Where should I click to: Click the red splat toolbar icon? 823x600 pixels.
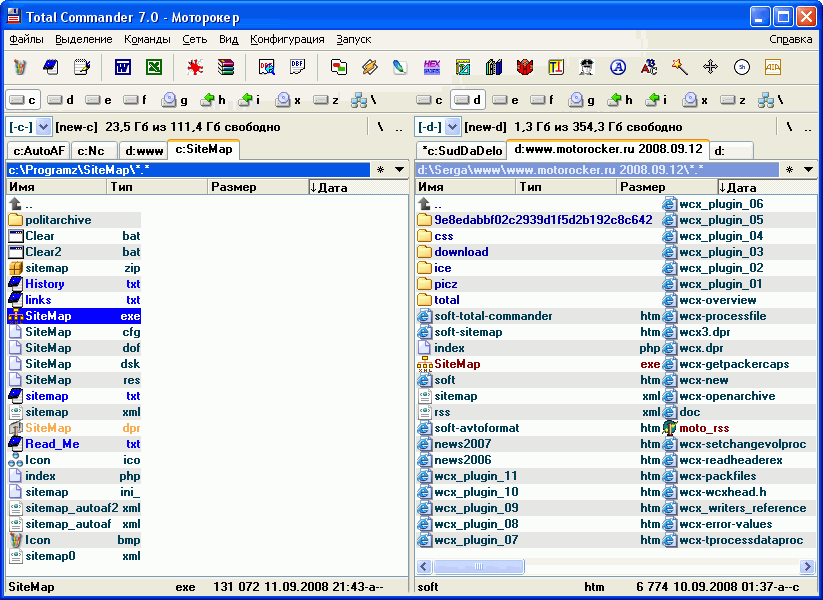195,67
